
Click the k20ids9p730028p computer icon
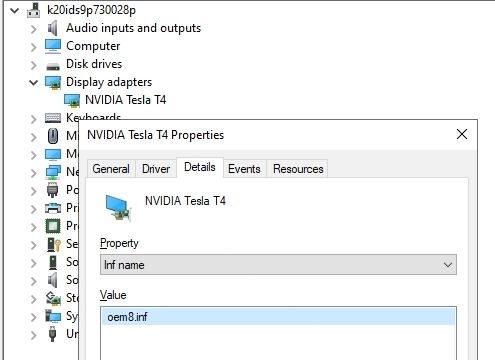(x=33, y=10)
